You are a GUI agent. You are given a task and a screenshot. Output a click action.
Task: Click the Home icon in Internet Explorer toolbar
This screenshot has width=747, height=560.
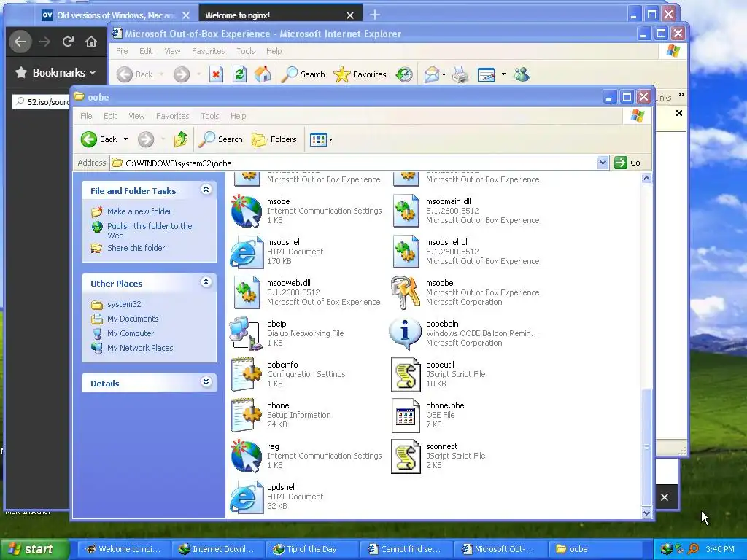pos(263,74)
